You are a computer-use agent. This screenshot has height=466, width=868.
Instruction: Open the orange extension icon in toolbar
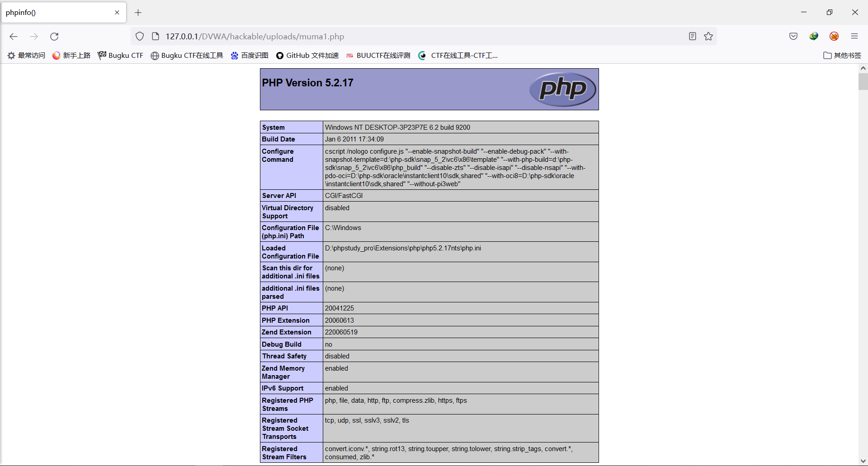pyautogui.click(x=834, y=37)
